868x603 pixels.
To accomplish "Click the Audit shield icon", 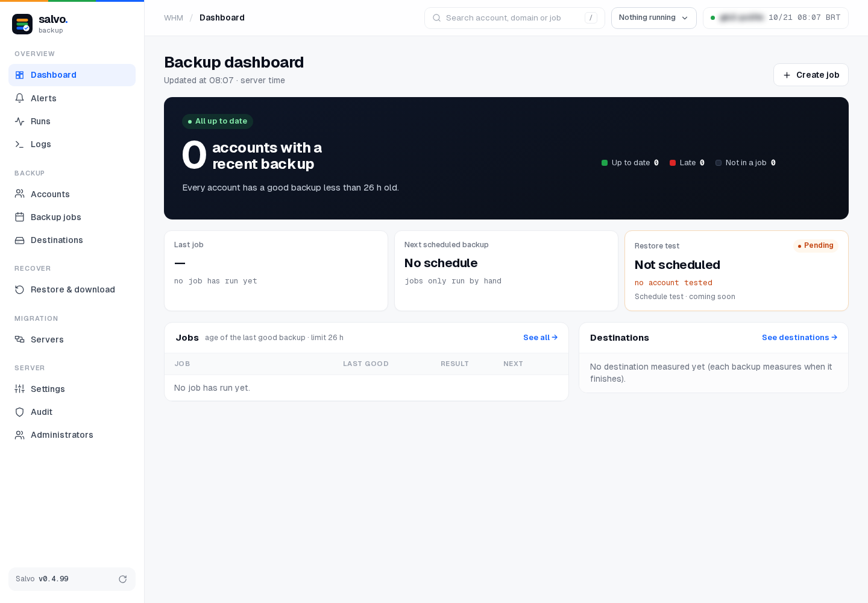I will pyautogui.click(x=19, y=412).
